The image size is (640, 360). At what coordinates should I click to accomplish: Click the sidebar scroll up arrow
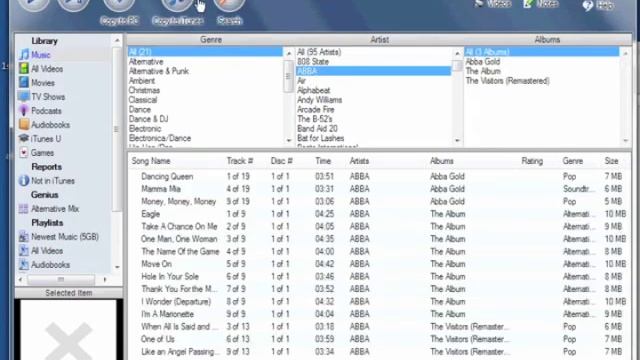point(117,40)
